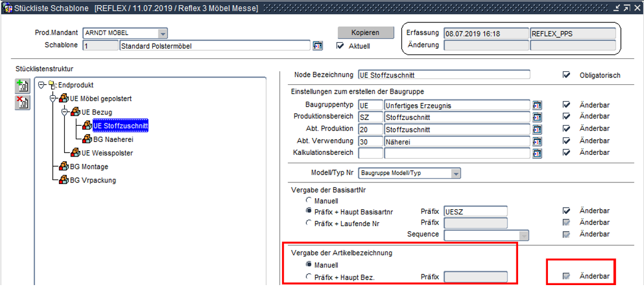Toggle the Obligatorisch checkbox
Screen dimensions: 644x298
tap(566, 75)
